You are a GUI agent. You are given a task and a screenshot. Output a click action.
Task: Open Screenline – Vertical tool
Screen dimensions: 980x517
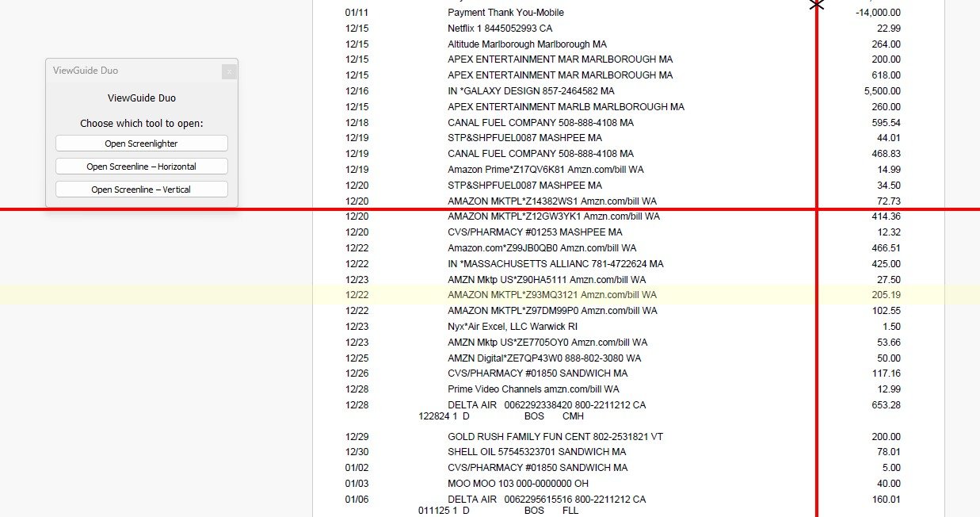[141, 190]
